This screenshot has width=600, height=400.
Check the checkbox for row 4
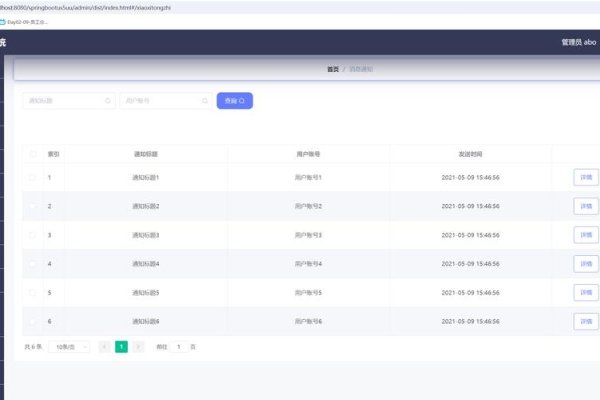(33, 264)
